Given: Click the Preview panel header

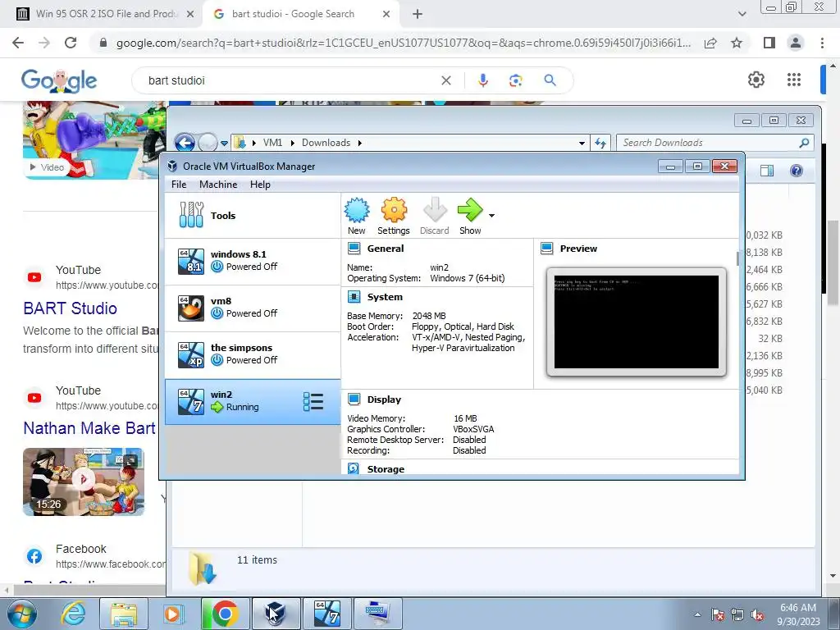Looking at the screenshot, I should (x=578, y=249).
